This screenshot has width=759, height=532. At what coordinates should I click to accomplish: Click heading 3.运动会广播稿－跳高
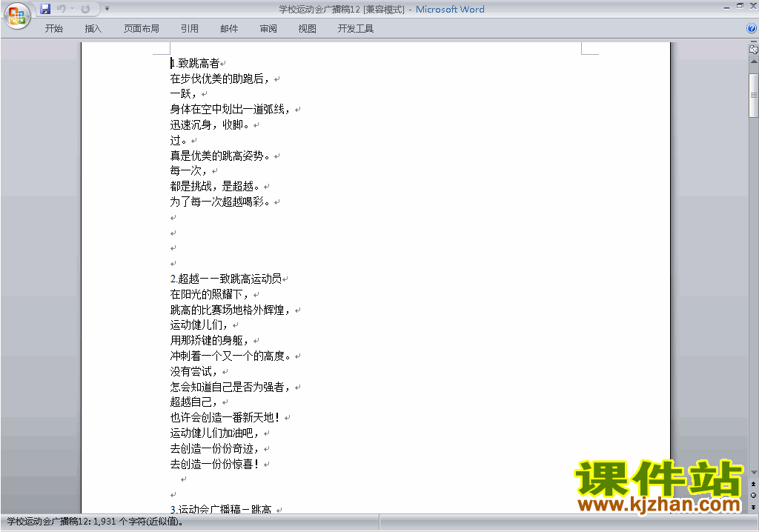click(221, 509)
